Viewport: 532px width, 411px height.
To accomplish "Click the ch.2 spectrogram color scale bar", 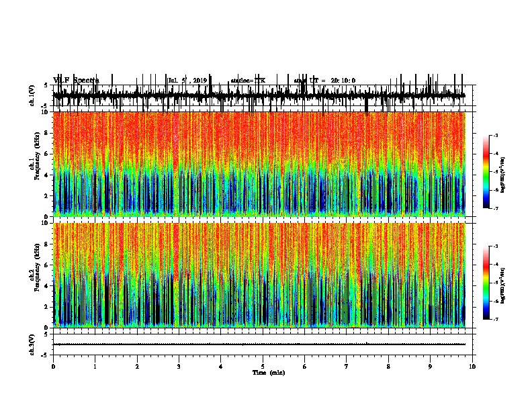I will 486,283.
